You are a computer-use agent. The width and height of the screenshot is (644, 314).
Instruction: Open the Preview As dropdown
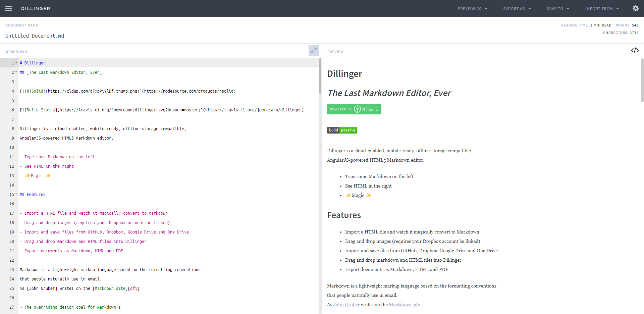pos(472,9)
